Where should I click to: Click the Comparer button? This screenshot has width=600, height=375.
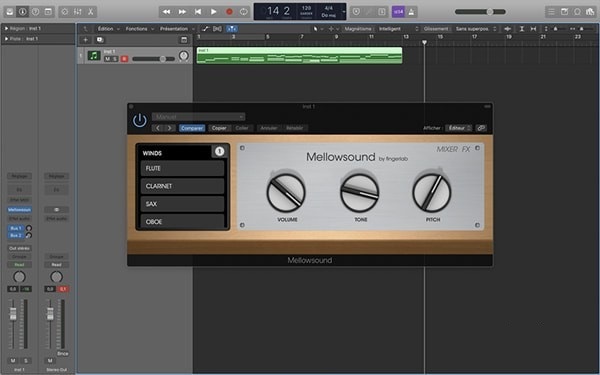pyautogui.click(x=192, y=128)
